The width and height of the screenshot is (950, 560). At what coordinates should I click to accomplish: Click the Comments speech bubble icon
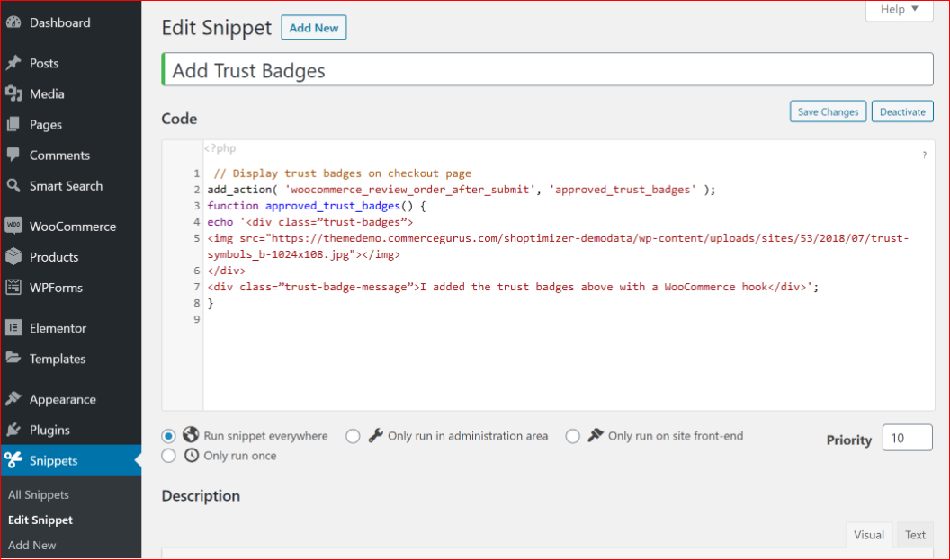13,155
